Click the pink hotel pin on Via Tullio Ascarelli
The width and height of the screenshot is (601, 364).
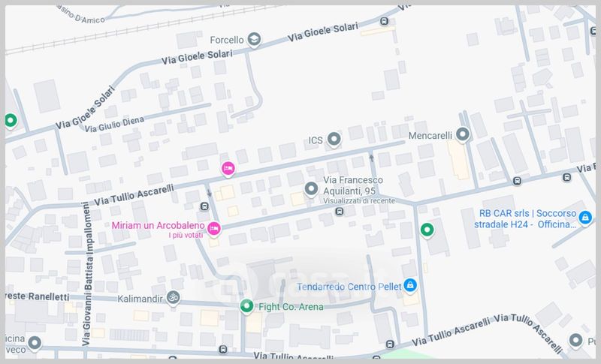click(x=228, y=169)
